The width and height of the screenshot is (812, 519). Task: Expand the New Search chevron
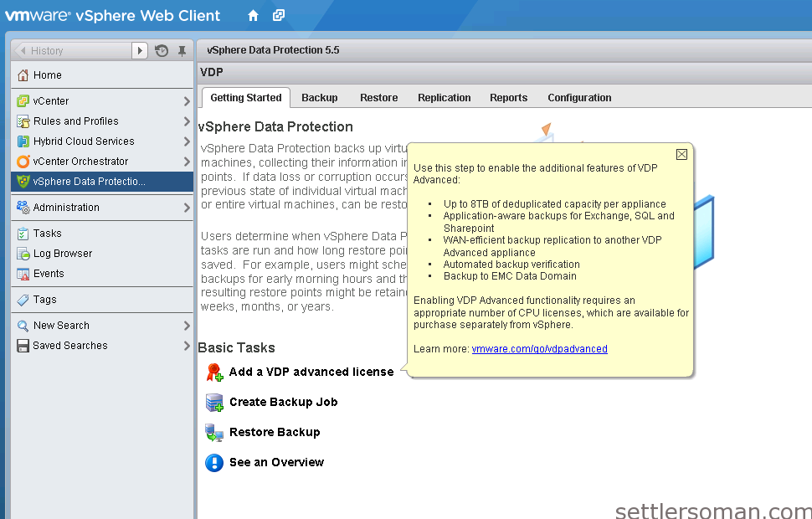tap(187, 326)
